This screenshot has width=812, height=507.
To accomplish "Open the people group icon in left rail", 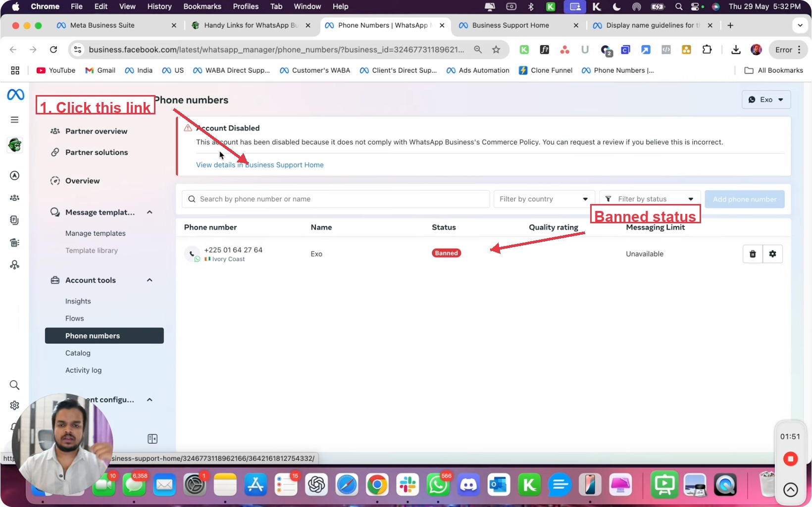I will point(15,198).
